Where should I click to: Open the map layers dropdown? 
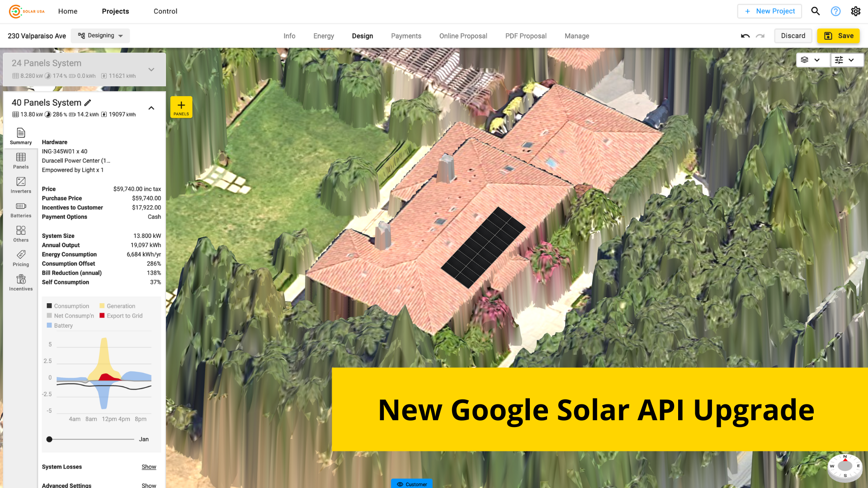coord(813,60)
